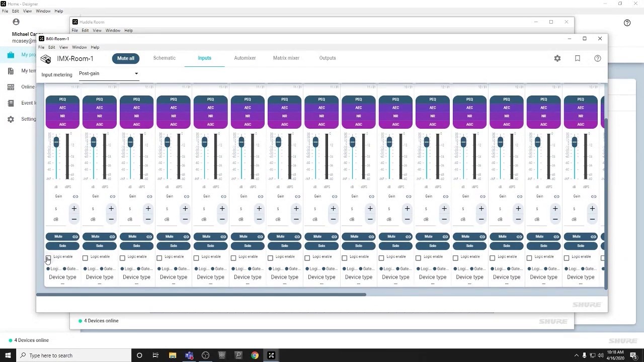The image size is (644, 362).
Task: Open the PEQ block on the first channel
Action: pyautogui.click(x=62, y=100)
